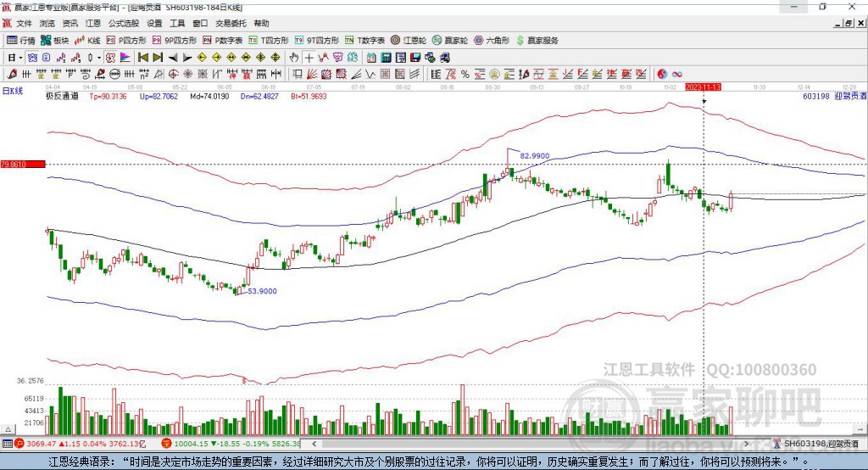Click the 82.9900 high price label
868x470 pixels.
[535, 156]
